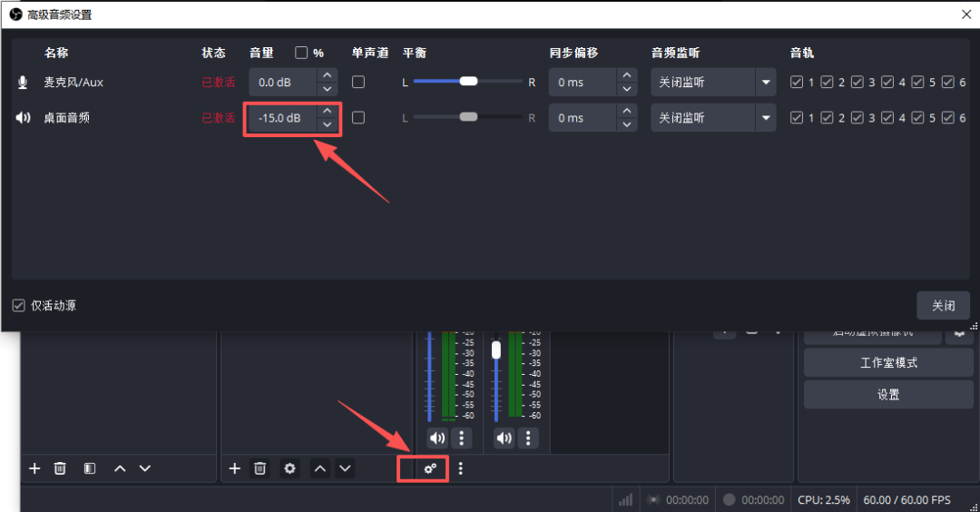
Task: Decrease volume dB for 桌面音频
Action: 328,124
